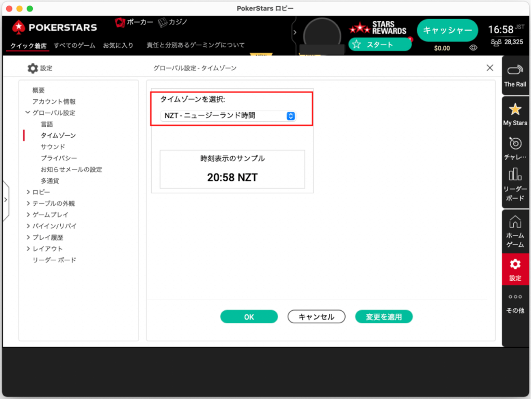
Task: Expand the レイアウト section
Action: [x=28, y=249]
